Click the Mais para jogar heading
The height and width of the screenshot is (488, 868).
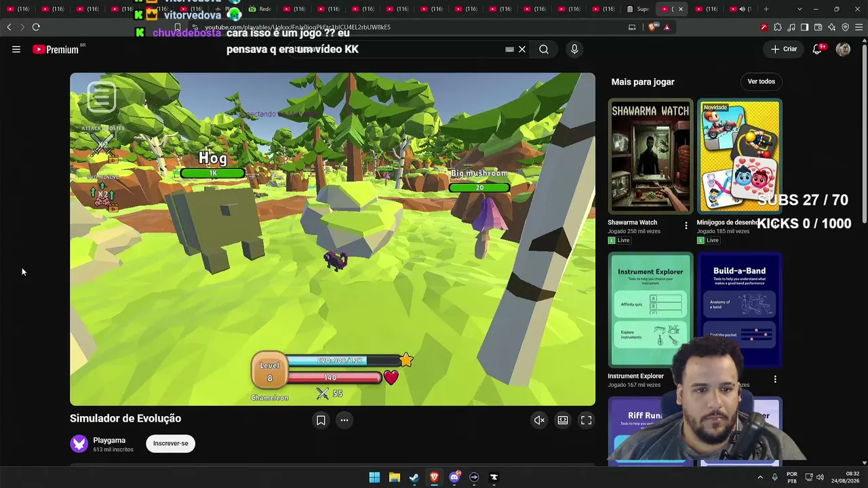tap(643, 82)
